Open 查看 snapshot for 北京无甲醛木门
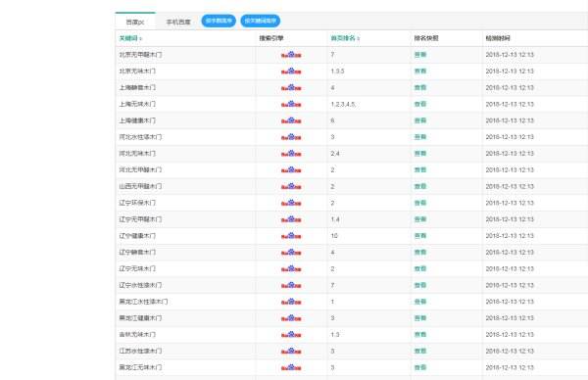Image resolution: width=588 pixels, height=380 pixels. (x=420, y=55)
